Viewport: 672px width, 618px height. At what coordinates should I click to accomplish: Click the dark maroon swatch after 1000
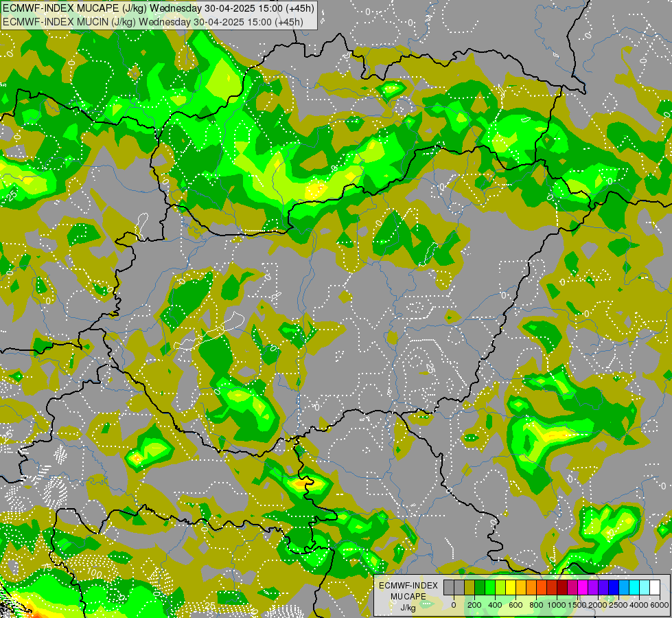pyautogui.click(x=562, y=588)
